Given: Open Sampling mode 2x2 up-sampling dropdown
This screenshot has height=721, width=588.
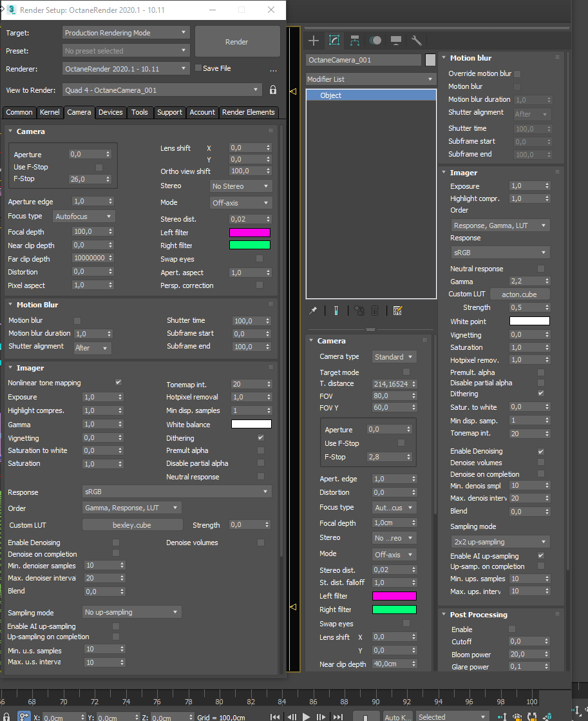Looking at the screenshot, I should pyautogui.click(x=500, y=542).
